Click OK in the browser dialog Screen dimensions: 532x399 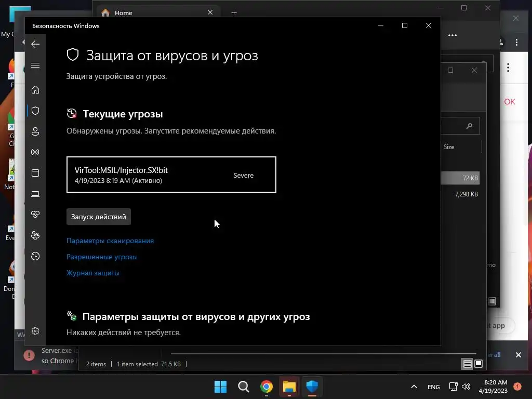pyautogui.click(x=510, y=102)
